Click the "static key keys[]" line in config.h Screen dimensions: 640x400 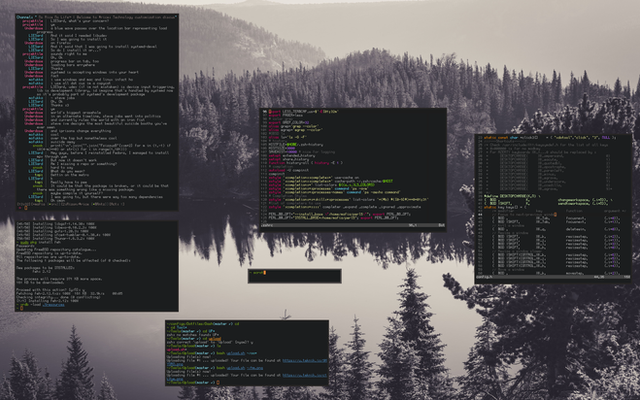coord(505,207)
